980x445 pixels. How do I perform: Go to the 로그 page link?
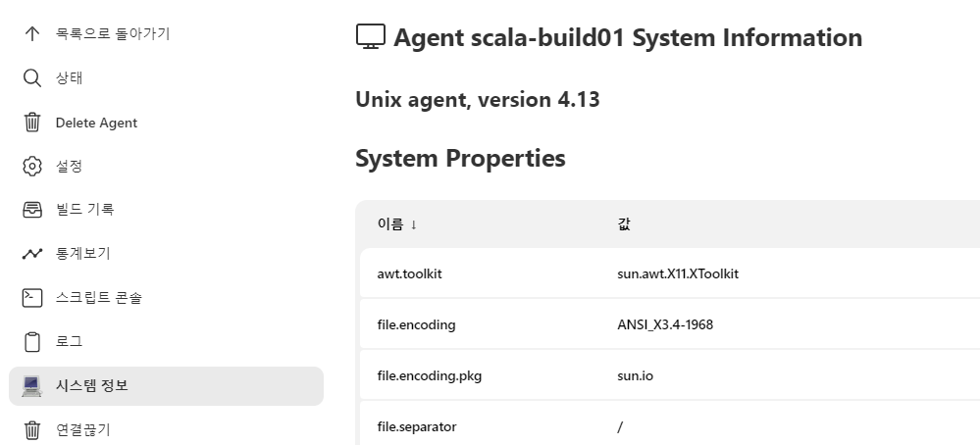point(166,342)
